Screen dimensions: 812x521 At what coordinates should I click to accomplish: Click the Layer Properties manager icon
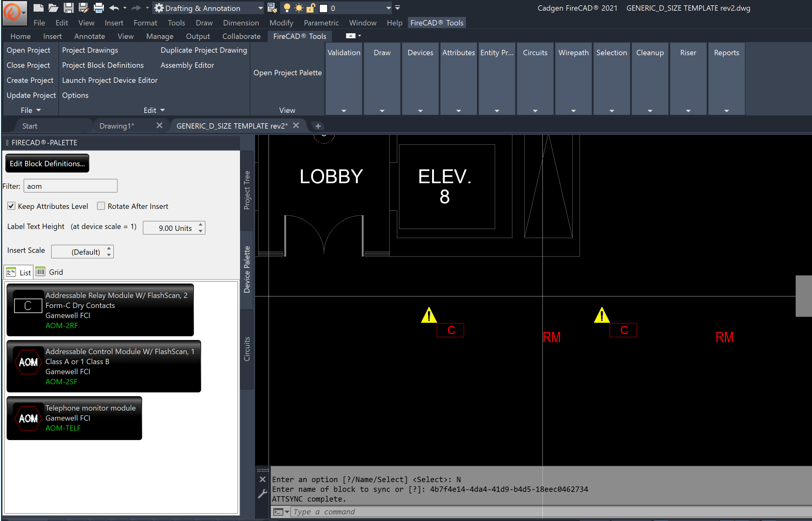point(272,8)
